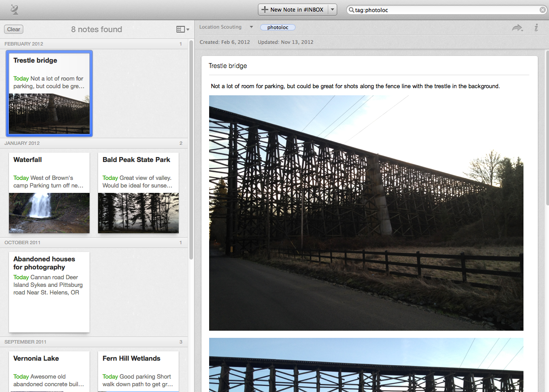Viewport: 549px width, 392px height.
Task: Click the search magnifier icon
Action: 352,10
